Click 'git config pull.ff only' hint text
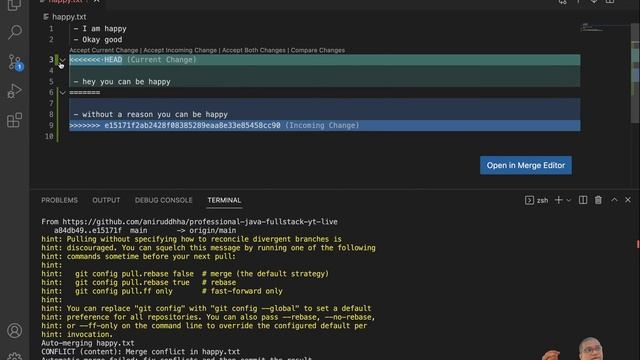 [124, 291]
